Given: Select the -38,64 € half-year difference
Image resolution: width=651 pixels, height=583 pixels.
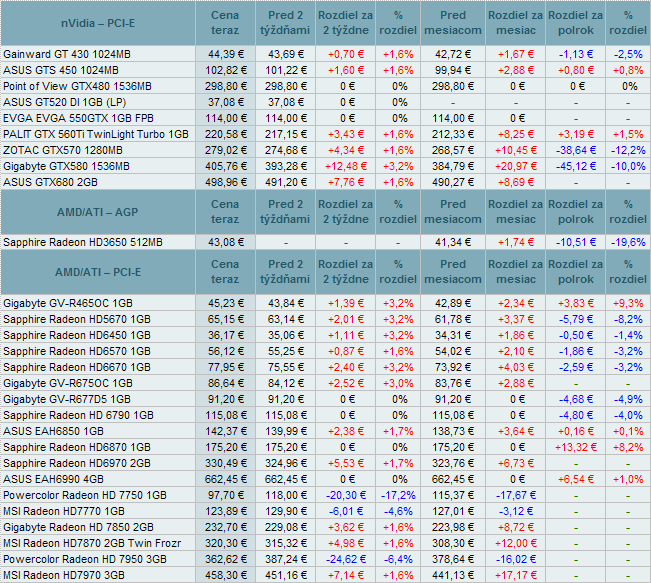Looking at the screenshot, I should [576, 150].
